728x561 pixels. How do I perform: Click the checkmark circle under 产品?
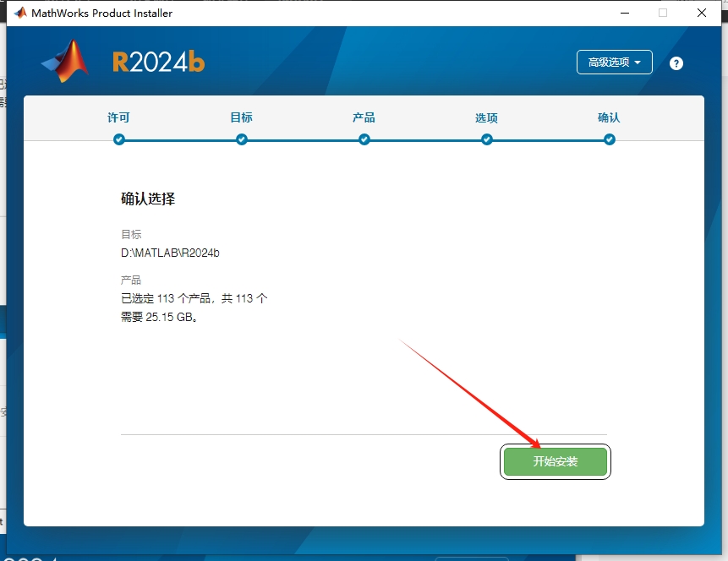point(364,139)
